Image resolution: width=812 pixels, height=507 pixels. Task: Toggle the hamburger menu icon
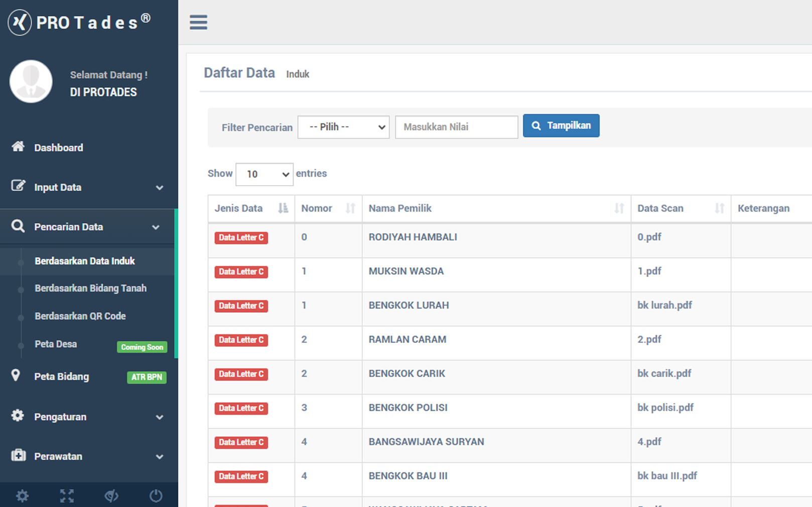click(x=198, y=22)
